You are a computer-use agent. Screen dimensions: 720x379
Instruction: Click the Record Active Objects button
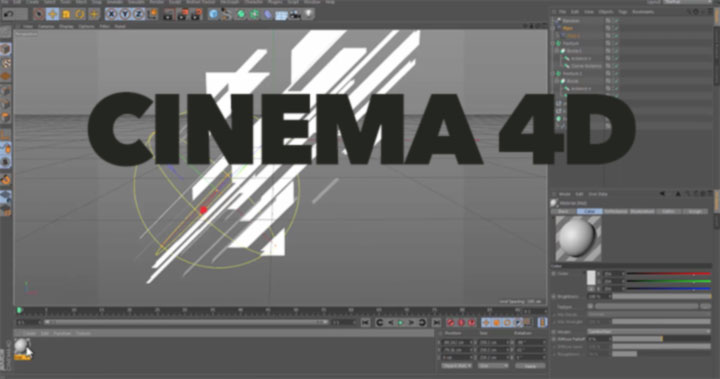pyautogui.click(x=451, y=323)
